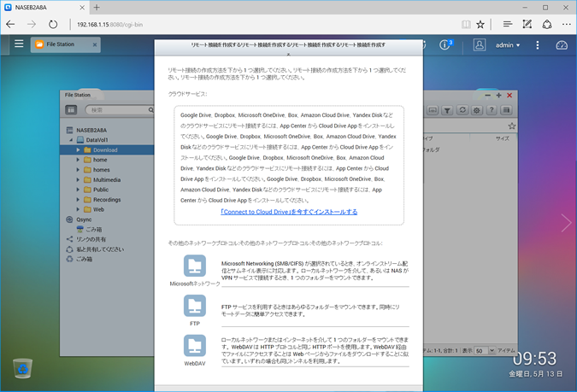Screen dimensions: 577x392
Task: Open リンクの共有 share links item
Action: (91, 239)
